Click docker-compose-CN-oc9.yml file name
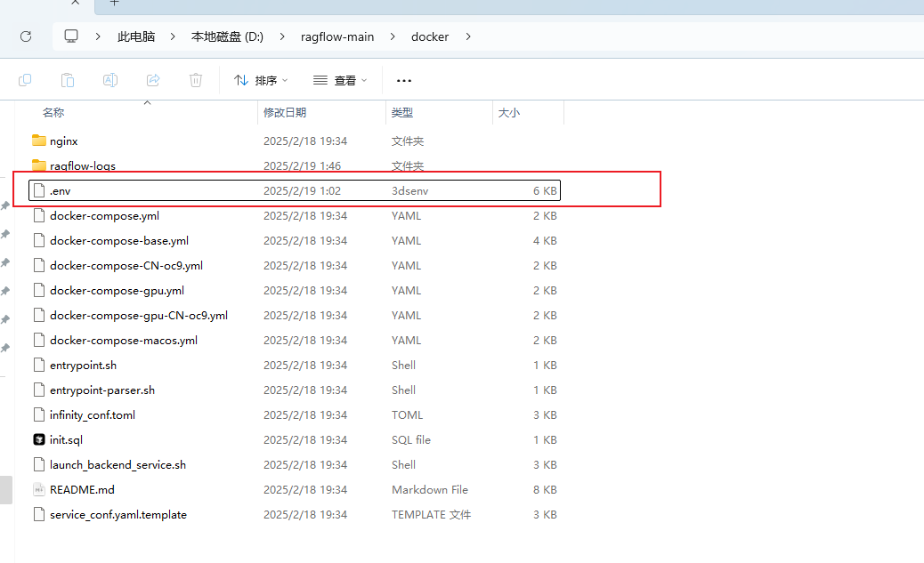The width and height of the screenshot is (924, 563). coord(126,266)
